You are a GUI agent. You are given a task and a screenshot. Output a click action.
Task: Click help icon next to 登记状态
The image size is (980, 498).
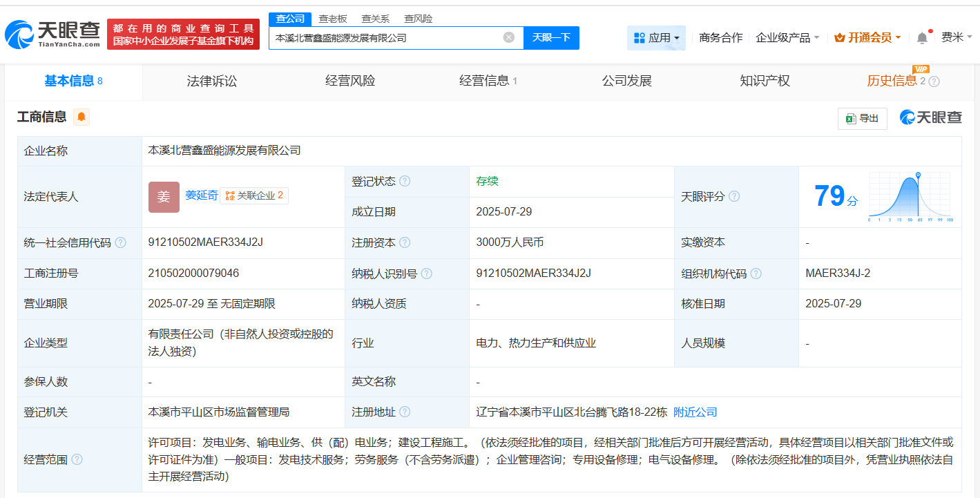405,182
